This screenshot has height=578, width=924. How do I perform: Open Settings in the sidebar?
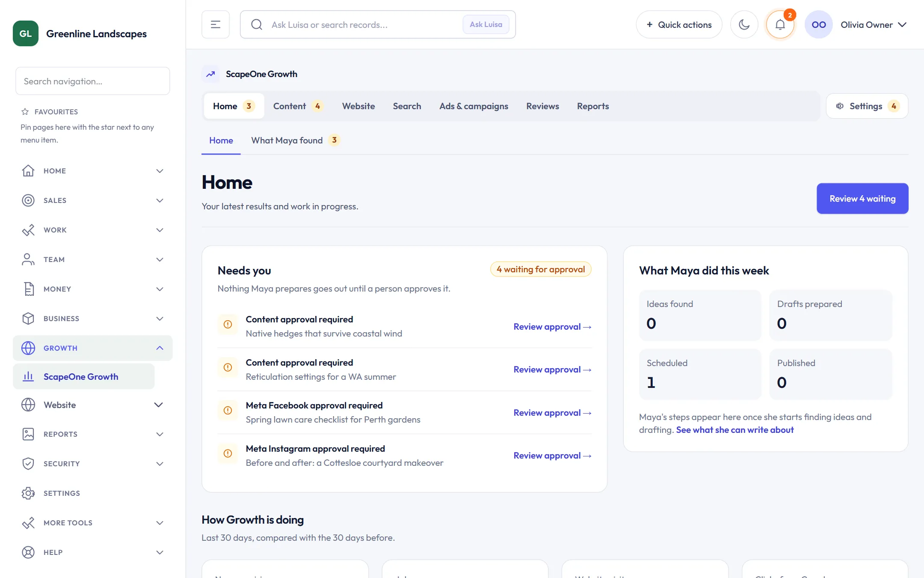click(x=92, y=493)
